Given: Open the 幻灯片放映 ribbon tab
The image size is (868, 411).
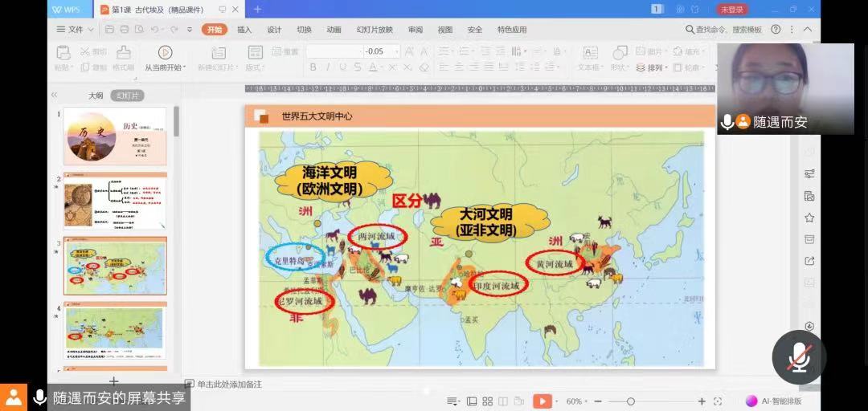Looking at the screenshot, I should tap(375, 30).
